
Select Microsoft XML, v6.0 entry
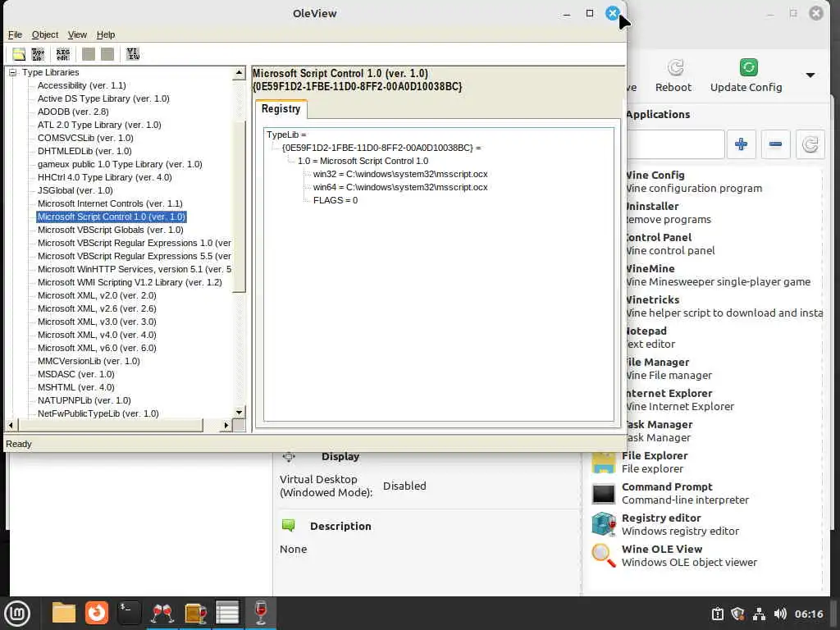(x=97, y=348)
